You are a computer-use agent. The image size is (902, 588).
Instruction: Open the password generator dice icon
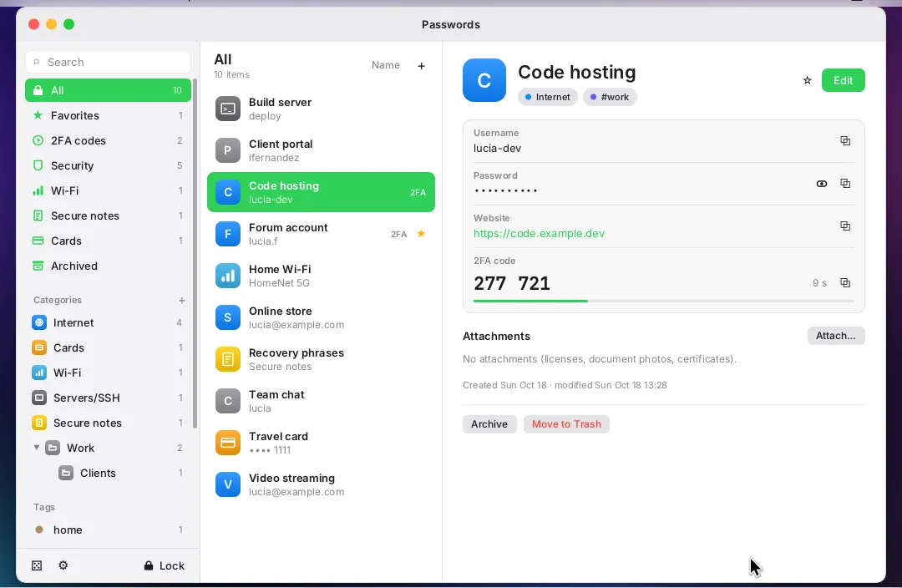coord(37,565)
